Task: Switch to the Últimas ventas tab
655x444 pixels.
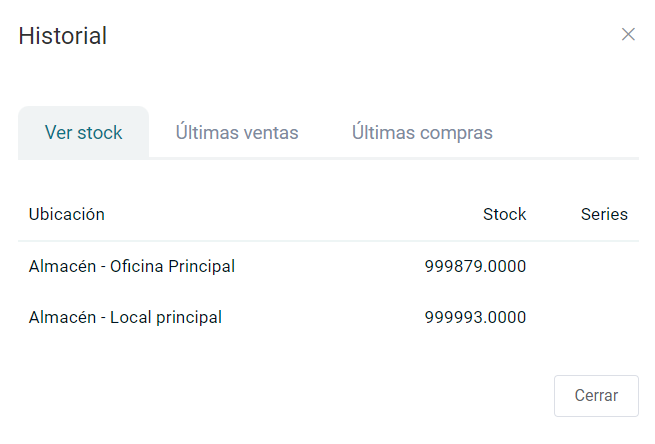Action: pos(237,132)
